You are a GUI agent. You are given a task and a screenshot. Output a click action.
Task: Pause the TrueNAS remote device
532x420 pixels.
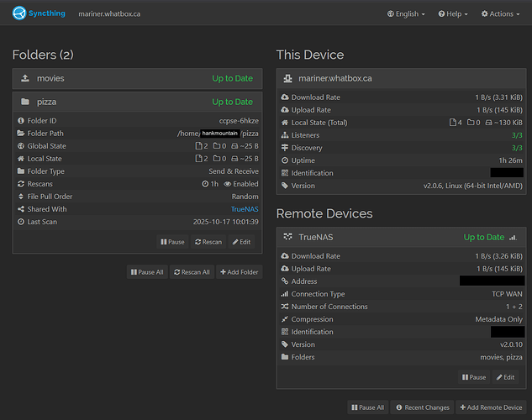(x=473, y=377)
